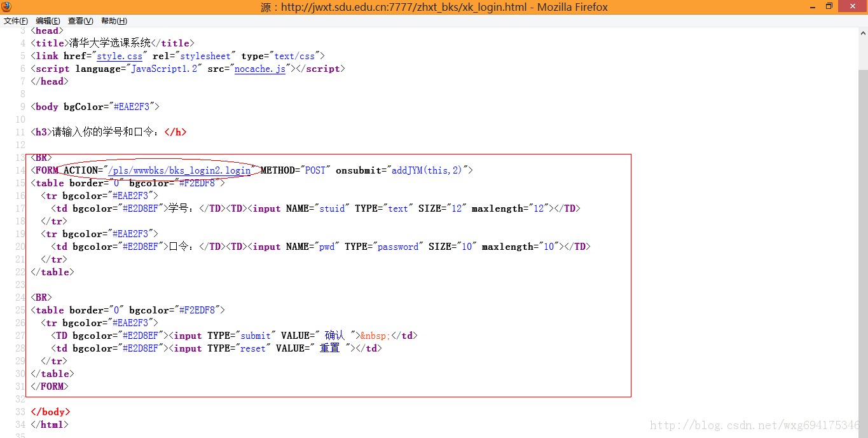Click the /pls/wwwbks/bks_login2.login action link
The image size is (868, 438).
point(180,170)
